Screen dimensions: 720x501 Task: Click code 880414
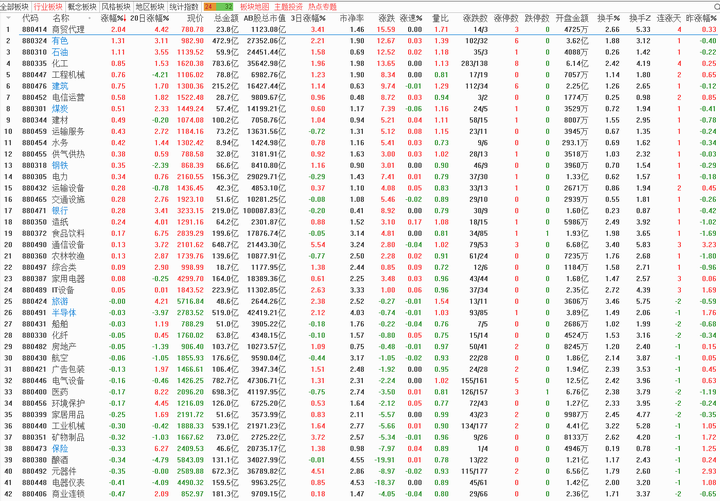click(34, 29)
